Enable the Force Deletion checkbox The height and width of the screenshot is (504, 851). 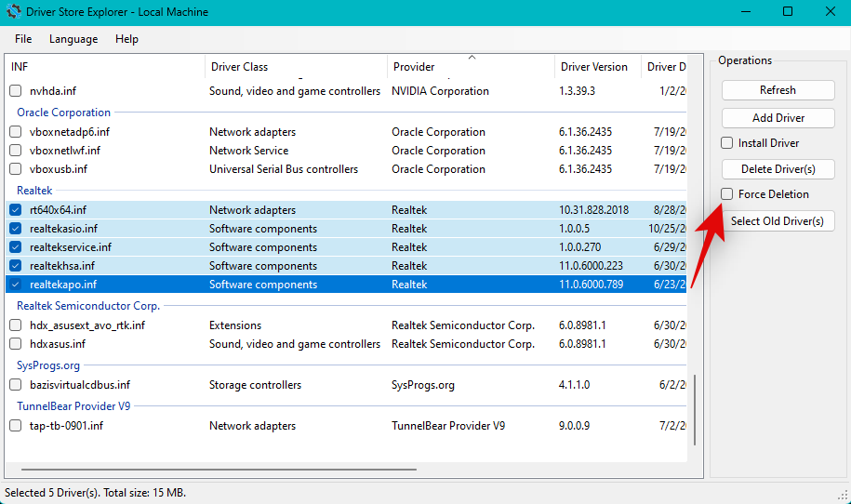coord(727,194)
